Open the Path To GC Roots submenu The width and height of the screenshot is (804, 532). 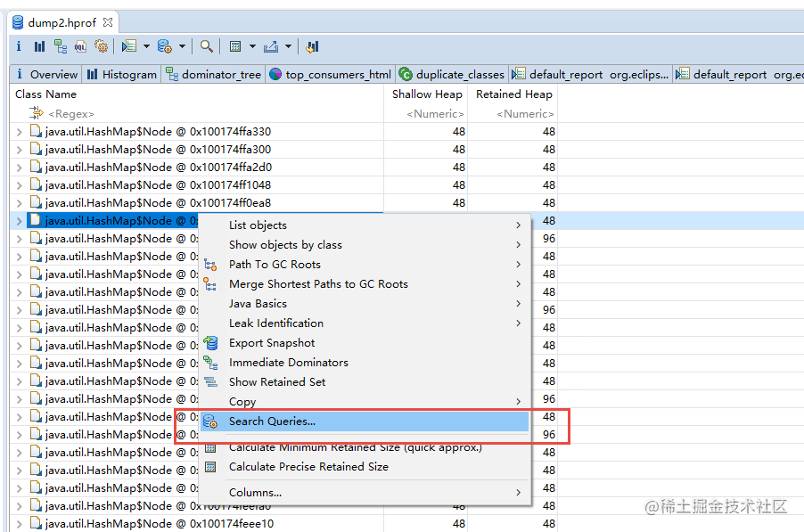point(365,265)
